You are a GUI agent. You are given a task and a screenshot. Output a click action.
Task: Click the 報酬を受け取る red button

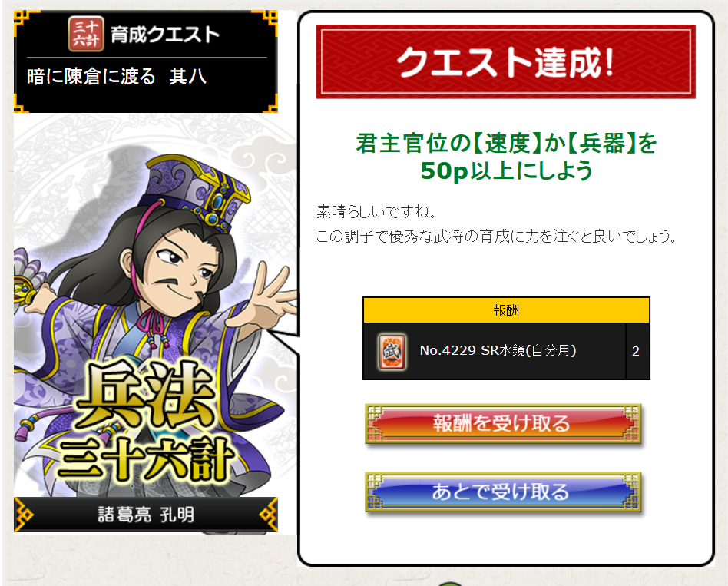click(x=503, y=423)
